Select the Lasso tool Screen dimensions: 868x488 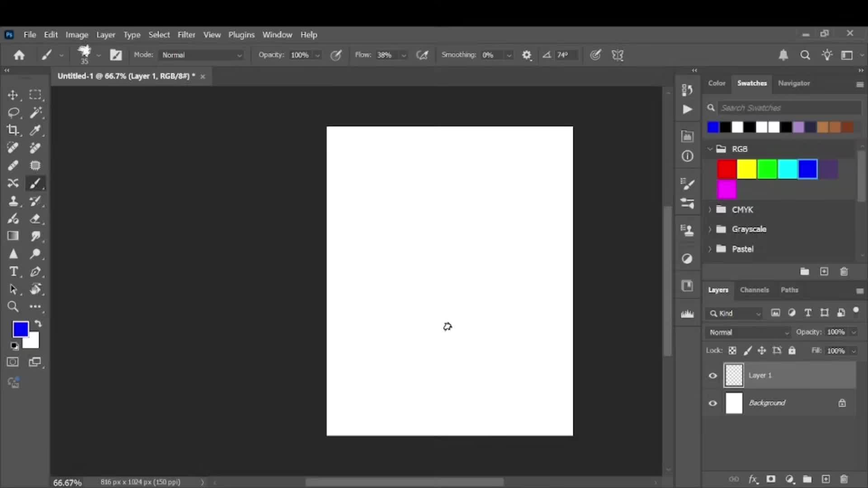pyautogui.click(x=13, y=113)
